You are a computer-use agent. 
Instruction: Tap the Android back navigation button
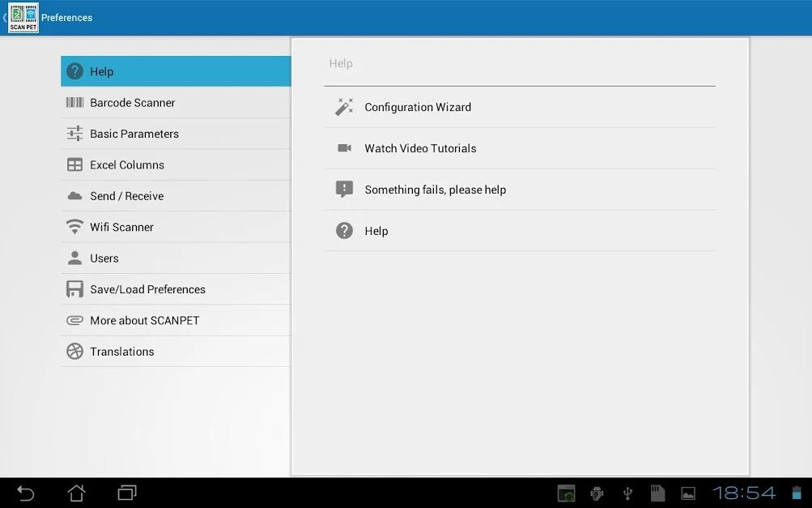(25, 493)
